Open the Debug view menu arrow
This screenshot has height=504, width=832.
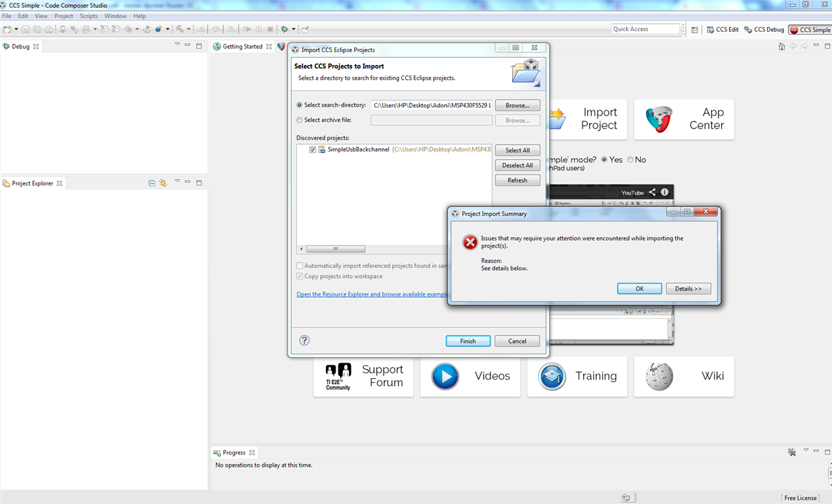(x=177, y=45)
